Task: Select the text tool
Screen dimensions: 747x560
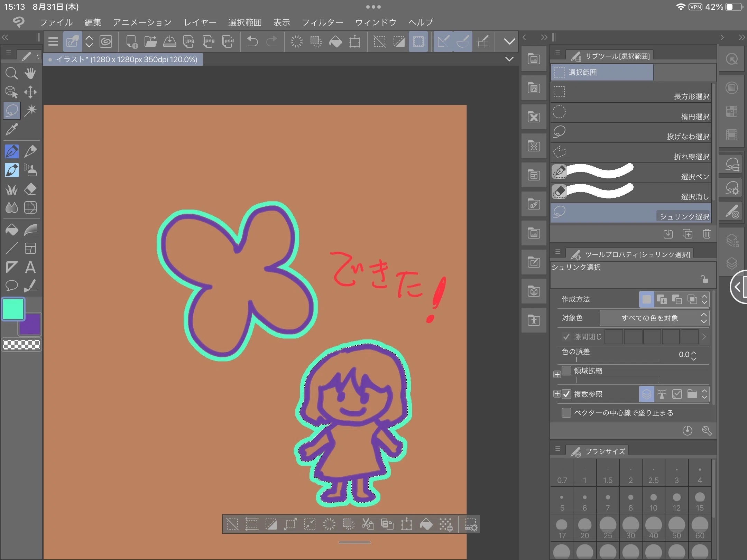Action: [30, 267]
